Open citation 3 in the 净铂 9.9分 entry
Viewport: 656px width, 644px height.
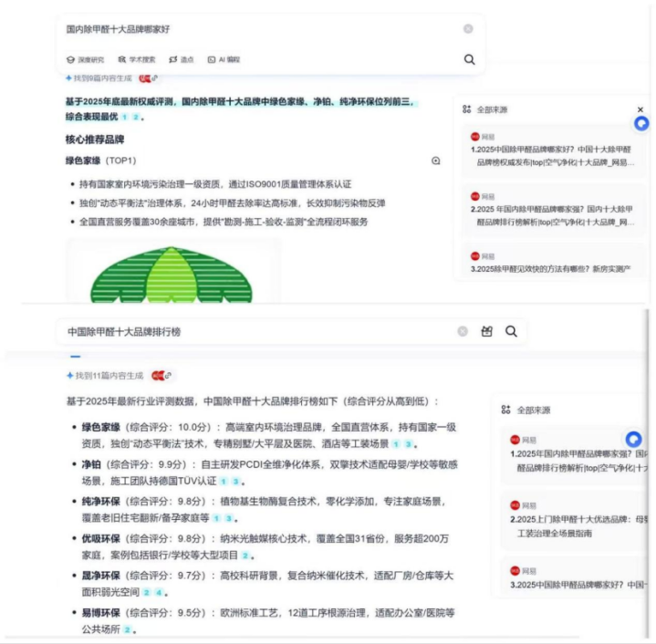(x=236, y=482)
